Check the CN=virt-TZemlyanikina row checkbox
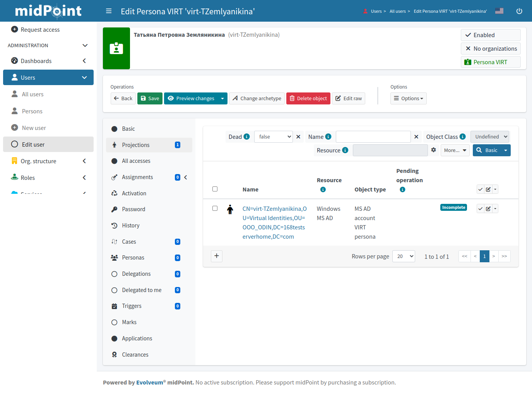The image size is (532, 393). coord(215,208)
